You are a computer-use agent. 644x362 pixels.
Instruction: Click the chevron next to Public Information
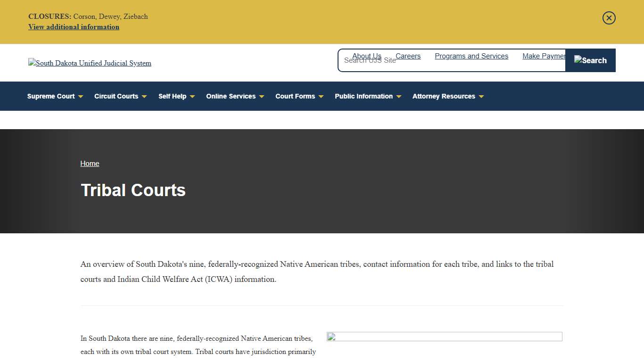tap(399, 96)
